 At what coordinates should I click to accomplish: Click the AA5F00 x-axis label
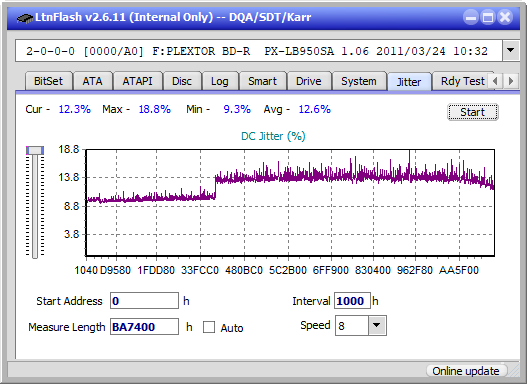click(x=459, y=270)
